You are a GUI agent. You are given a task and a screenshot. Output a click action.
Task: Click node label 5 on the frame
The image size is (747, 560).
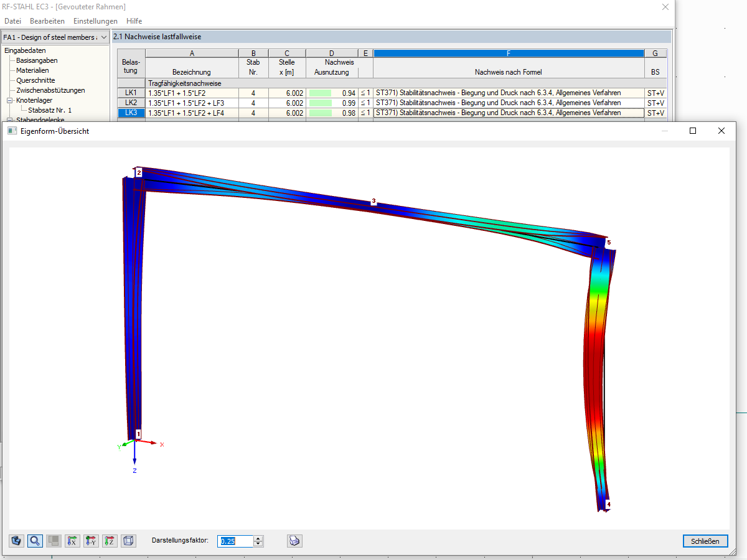(x=609, y=242)
